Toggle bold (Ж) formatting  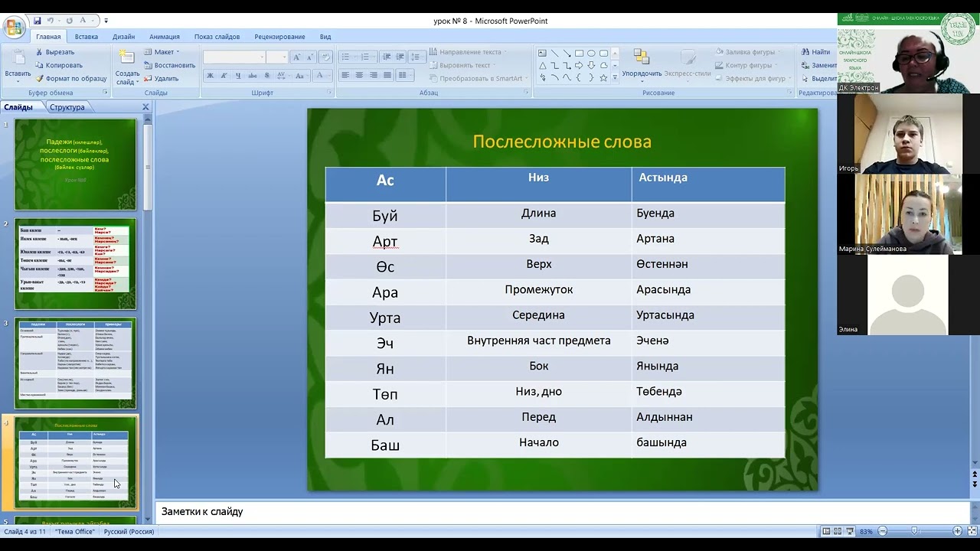click(211, 76)
